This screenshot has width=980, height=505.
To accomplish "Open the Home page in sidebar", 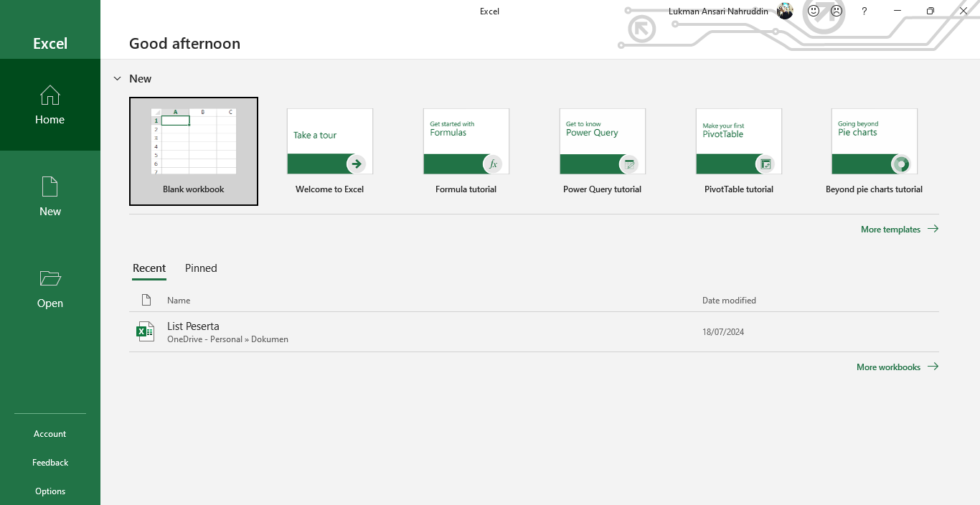I will coord(50,105).
